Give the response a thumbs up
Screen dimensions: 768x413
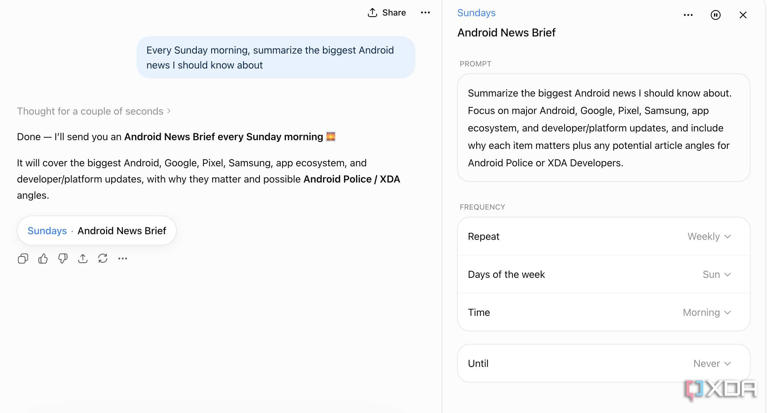[43, 259]
